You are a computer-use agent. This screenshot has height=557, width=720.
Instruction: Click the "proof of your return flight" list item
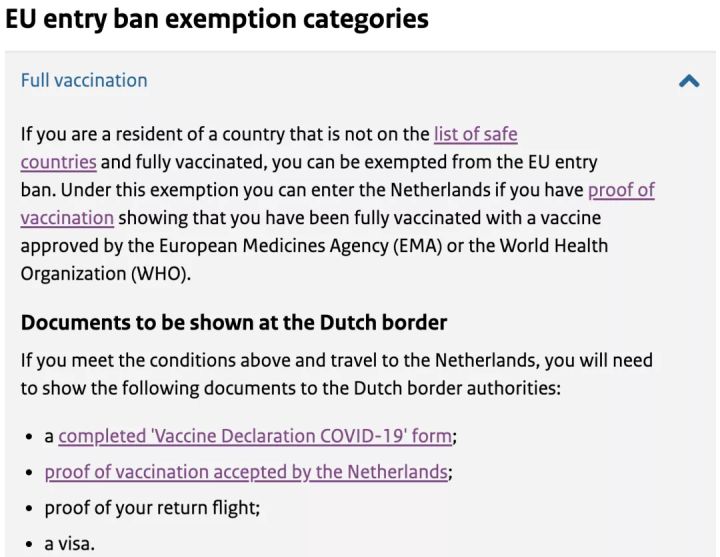[x=152, y=508]
